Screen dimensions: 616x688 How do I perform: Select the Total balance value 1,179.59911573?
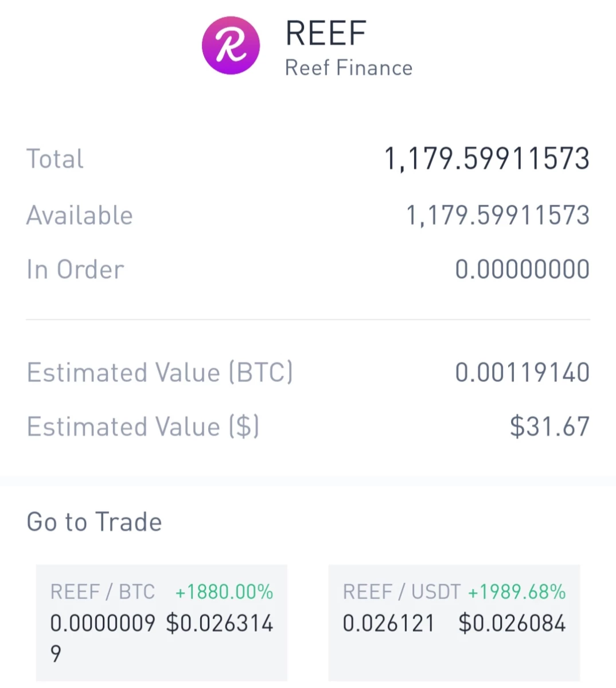pos(486,159)
